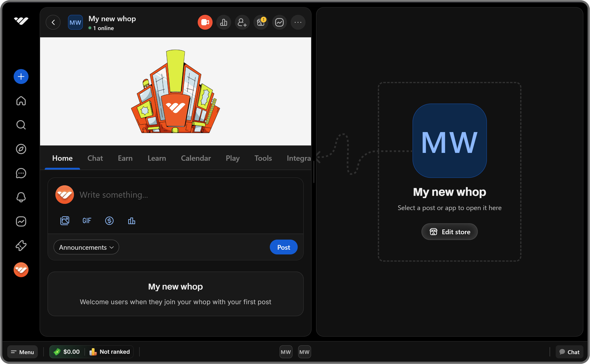The image size is (590, 364).
Task: Open the tickets icon in the sidebar
Action: point(21,246)
